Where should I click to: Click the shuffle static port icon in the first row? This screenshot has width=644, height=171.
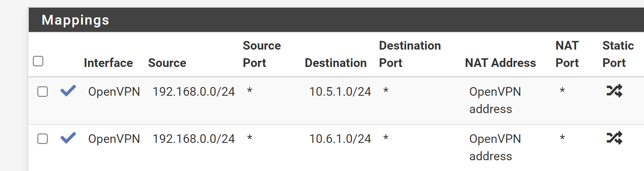tap(615, 91)
